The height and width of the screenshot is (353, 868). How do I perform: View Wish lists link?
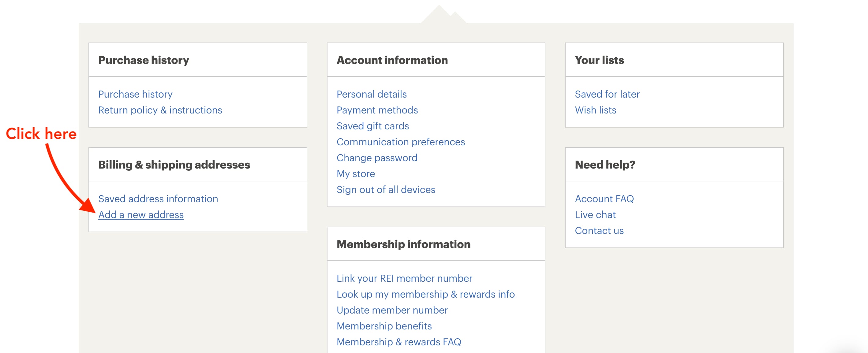(595, 110)
